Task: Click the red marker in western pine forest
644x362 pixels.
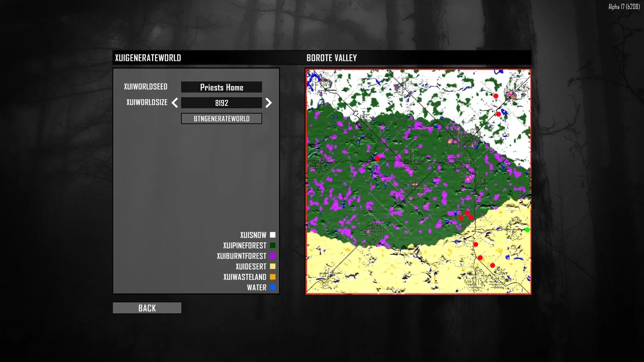Action: [377, 159]
